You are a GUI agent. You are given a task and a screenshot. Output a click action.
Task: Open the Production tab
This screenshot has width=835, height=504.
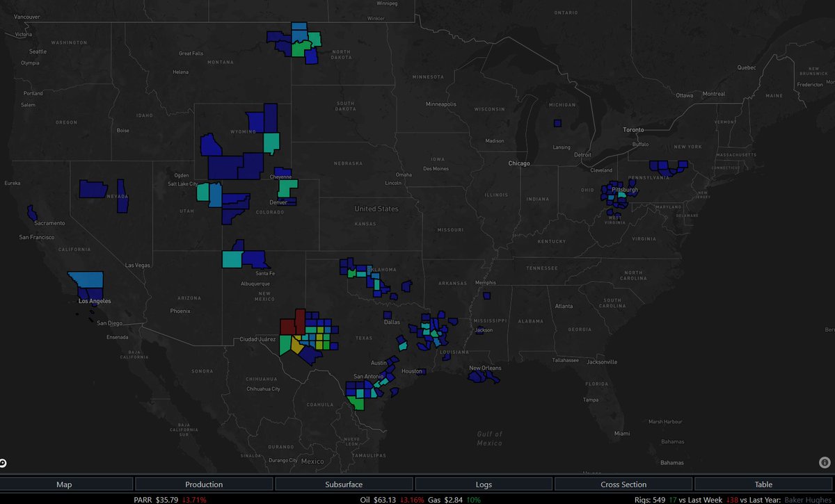pyautogui.click(x=204, y=485)
